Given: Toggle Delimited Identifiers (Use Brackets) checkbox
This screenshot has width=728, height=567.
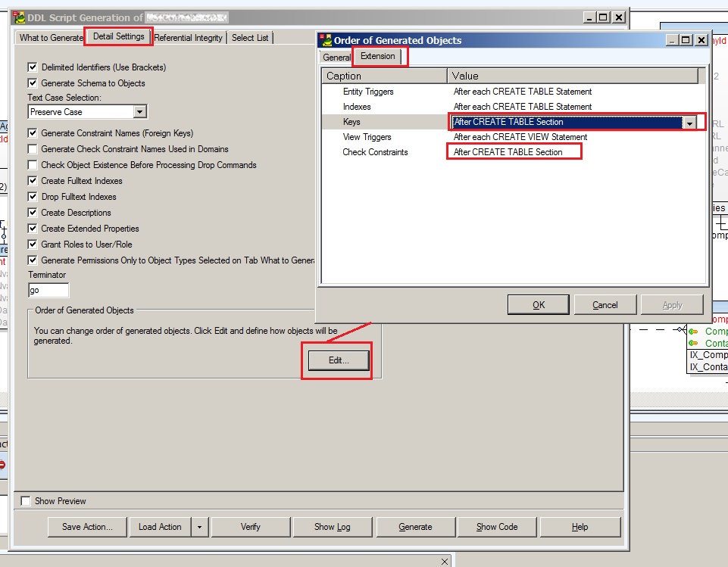Looking at the screenshot, I should (x=33, y=67).
